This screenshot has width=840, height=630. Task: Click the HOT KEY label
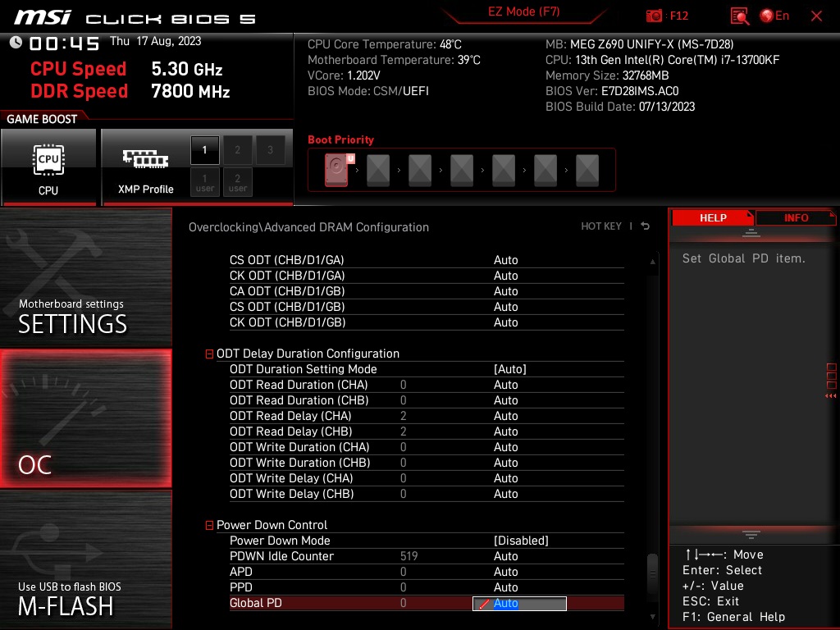coord(601,226)
